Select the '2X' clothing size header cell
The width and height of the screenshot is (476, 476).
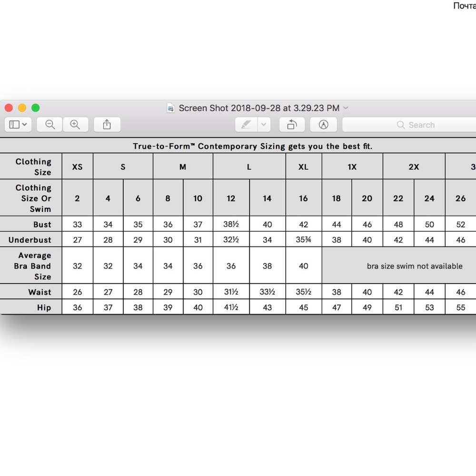(x=414, y=167)
